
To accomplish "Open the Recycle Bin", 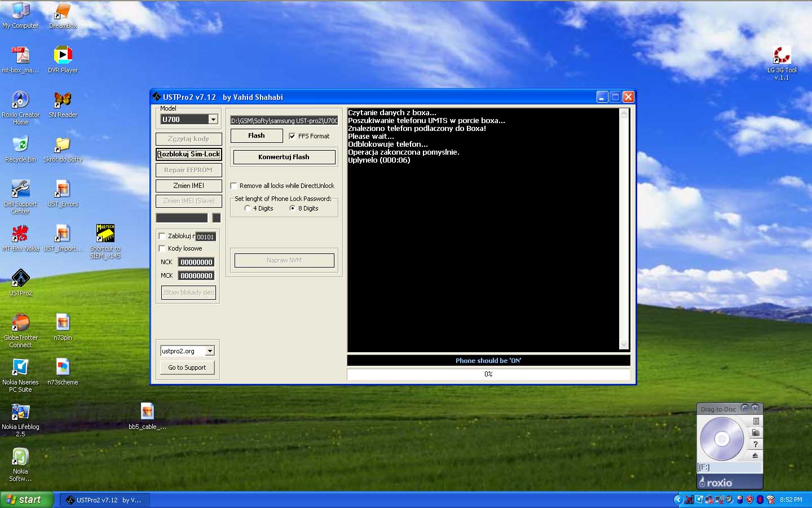I will [20, 144].
